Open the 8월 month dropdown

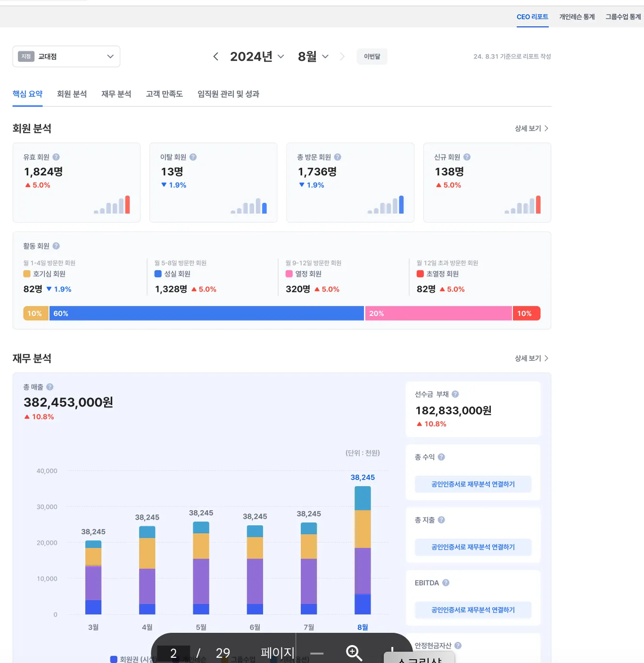(313, 57)
